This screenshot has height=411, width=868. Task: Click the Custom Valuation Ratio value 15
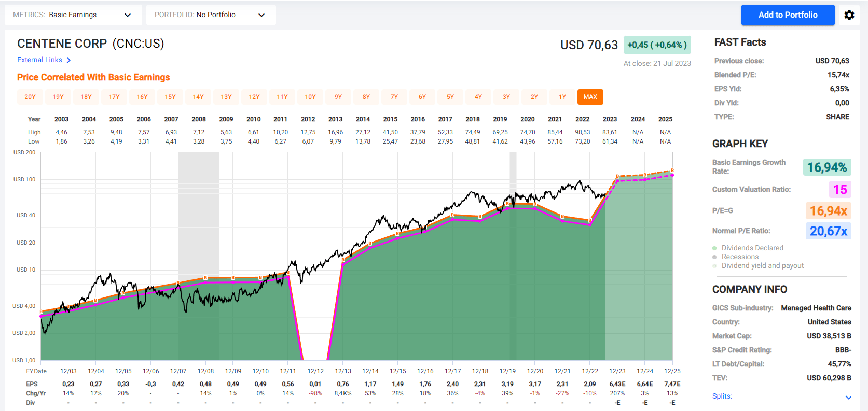839,190
